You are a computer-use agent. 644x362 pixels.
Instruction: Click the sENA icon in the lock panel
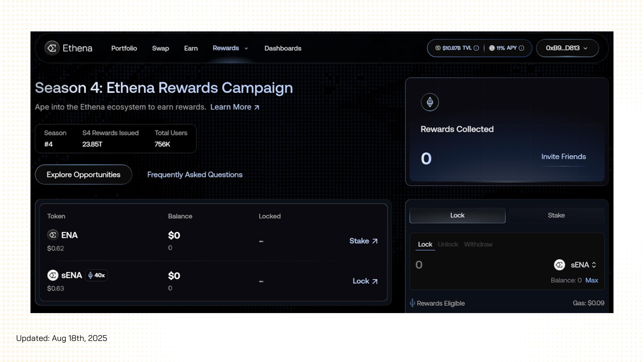pos(559,265)
